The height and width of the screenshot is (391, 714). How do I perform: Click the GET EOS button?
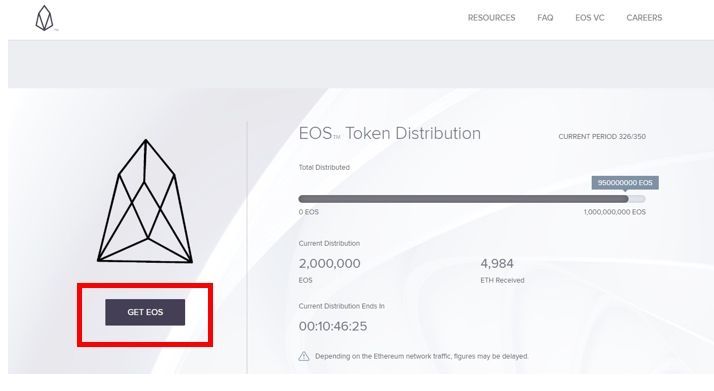pyautogui.click(x=145, y=312)
